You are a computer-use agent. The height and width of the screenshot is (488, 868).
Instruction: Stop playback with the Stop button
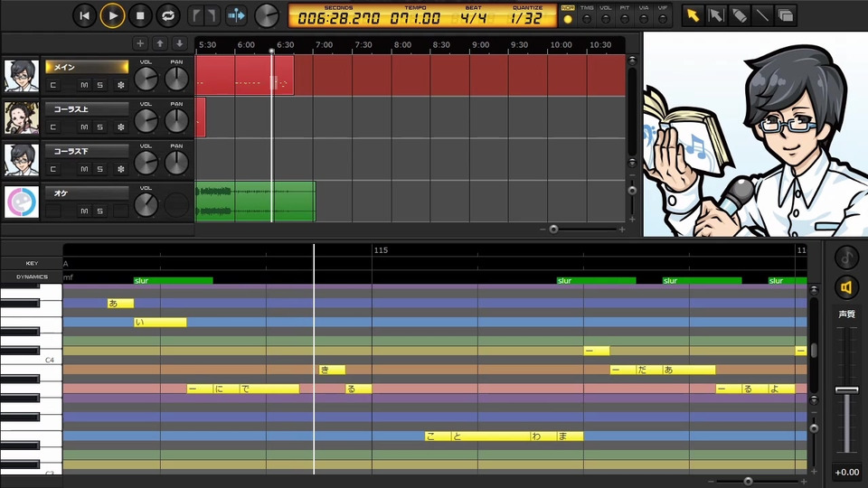(140, 16)
